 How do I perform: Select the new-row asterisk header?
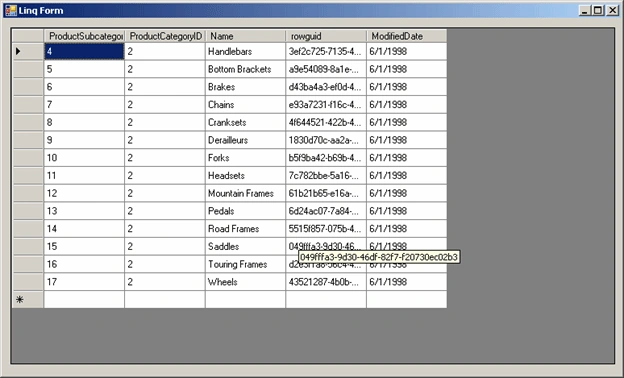(x=28, y=300)
